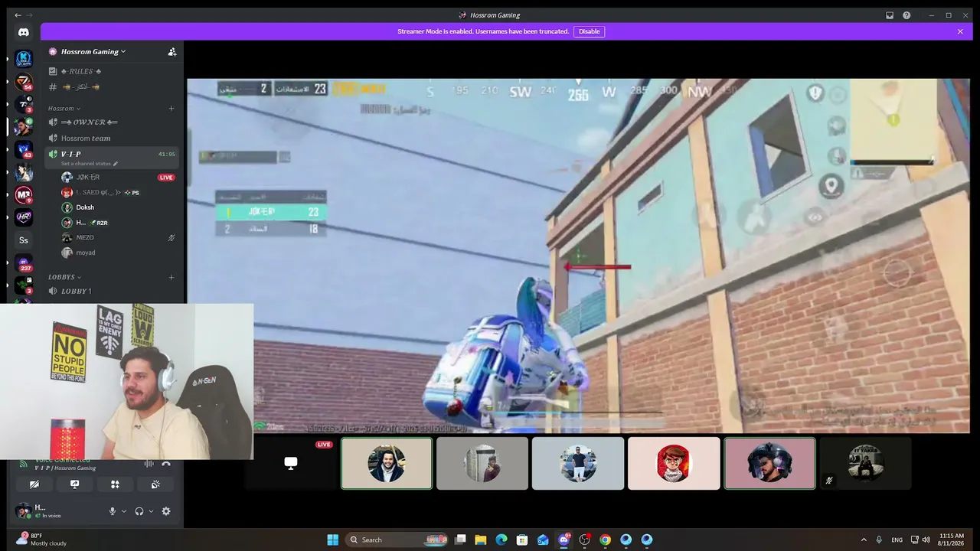Toggle microphone mute in user panel
Image resolution: width=980 pixels, height=551 pixels.
[113, 511]
